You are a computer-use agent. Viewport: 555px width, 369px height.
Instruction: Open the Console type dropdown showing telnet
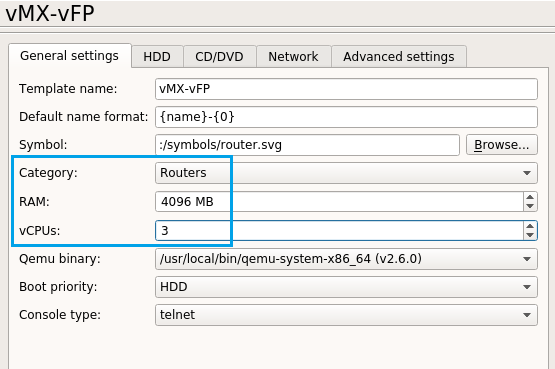coord(346,315)
